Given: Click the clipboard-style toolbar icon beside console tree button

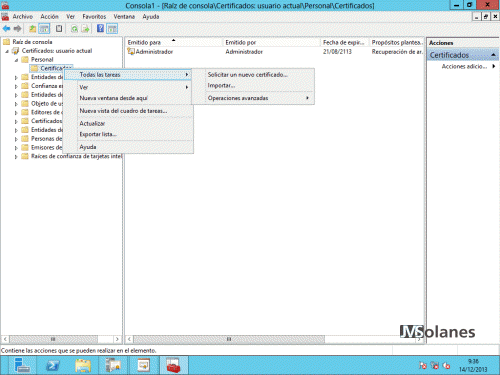Looking at the screenshot, I should point(59,29).
